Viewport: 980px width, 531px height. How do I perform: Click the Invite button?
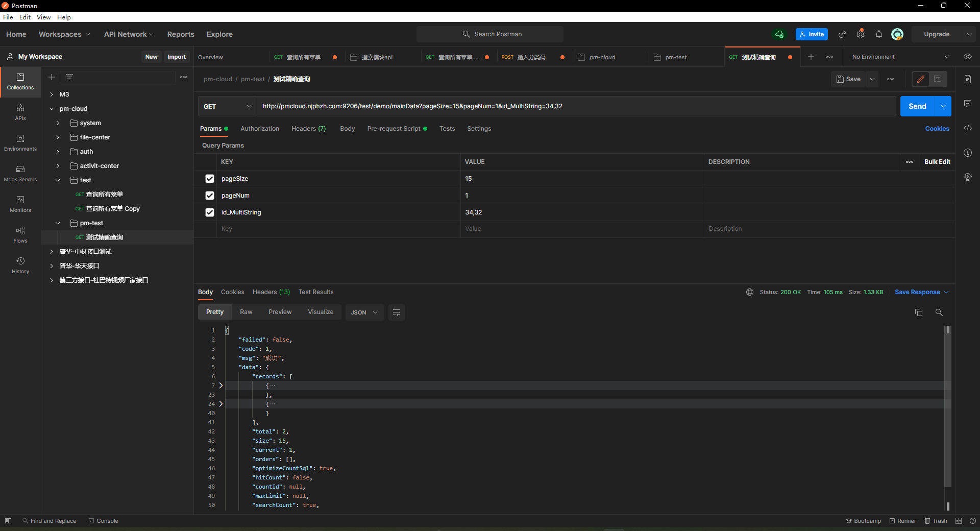812,34
